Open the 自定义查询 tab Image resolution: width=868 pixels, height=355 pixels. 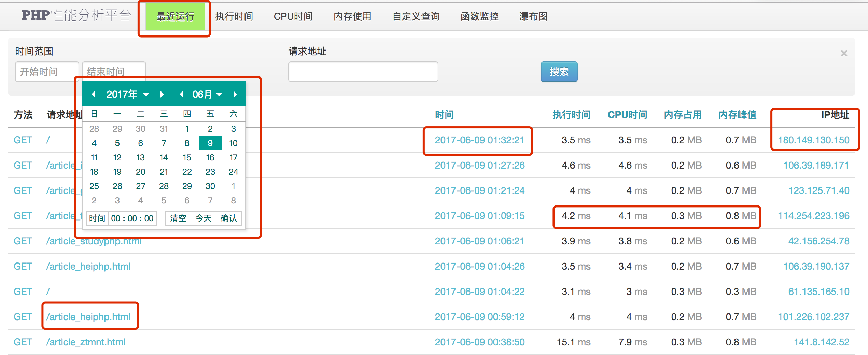pyautogui.click(x=416, y=16)
